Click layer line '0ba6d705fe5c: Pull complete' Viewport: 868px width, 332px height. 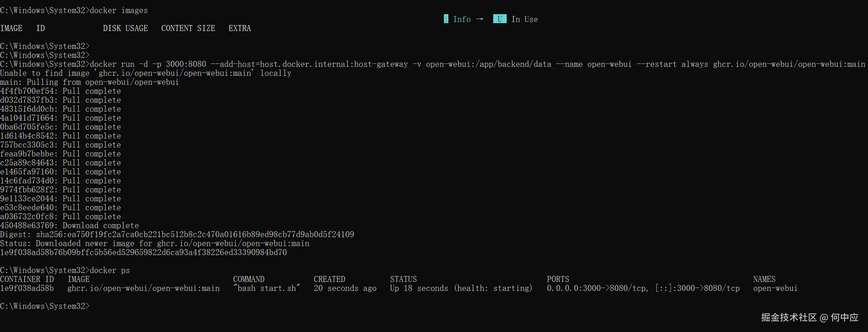pos(61,127)
